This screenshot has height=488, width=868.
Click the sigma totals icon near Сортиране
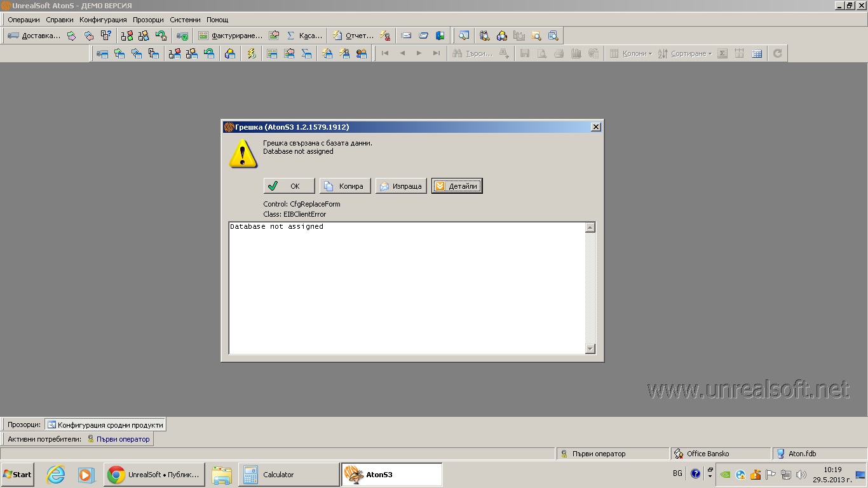pyautogui.click(x=722, y=54)
